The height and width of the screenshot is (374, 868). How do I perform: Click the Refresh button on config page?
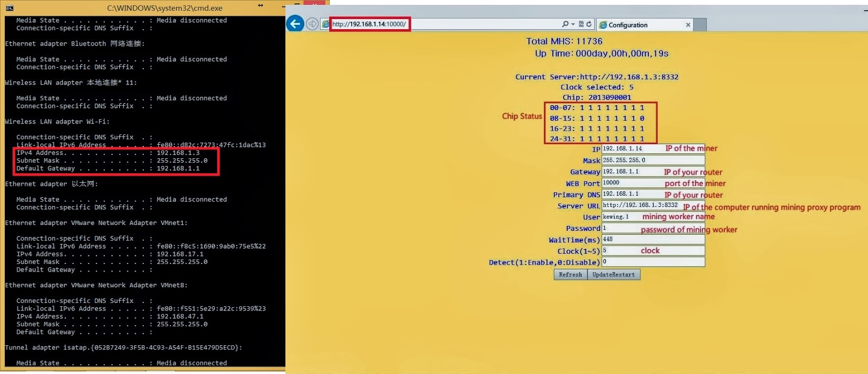pyautogui.click(x=570, y=275)
